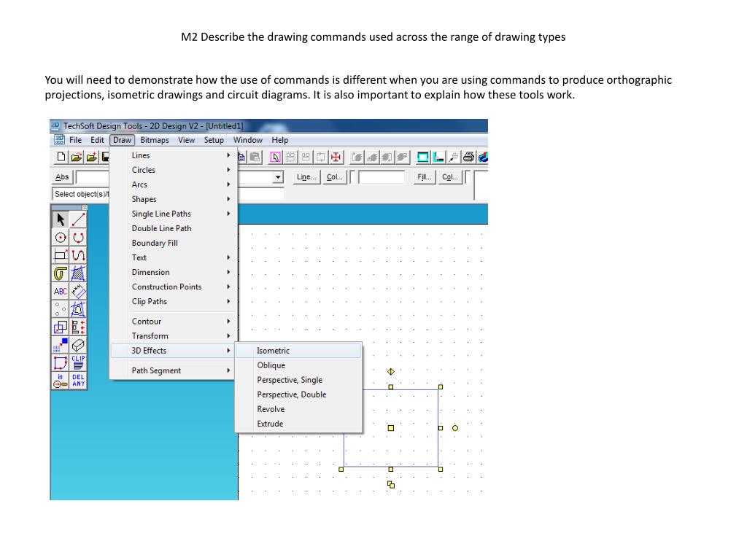The width and height of the screenshot is (747, 560).
Task: Close the open Draw menu
Action: [122, 140]
